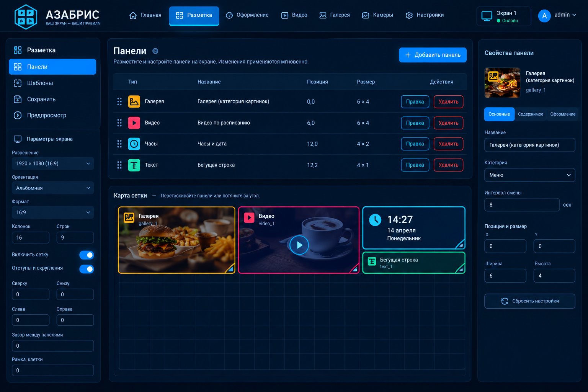
Task: Click the Азабрис logo icon
Action: tap(26, 16)
